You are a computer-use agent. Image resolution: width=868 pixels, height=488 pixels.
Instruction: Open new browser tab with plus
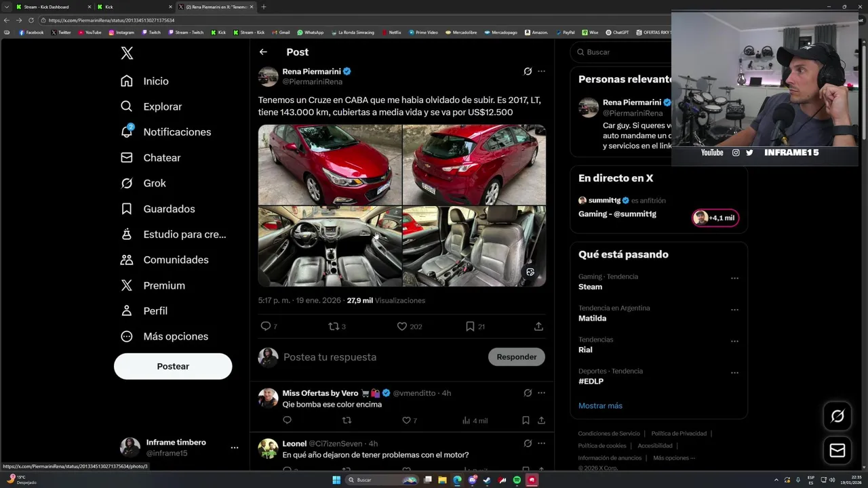pos(263,7)
